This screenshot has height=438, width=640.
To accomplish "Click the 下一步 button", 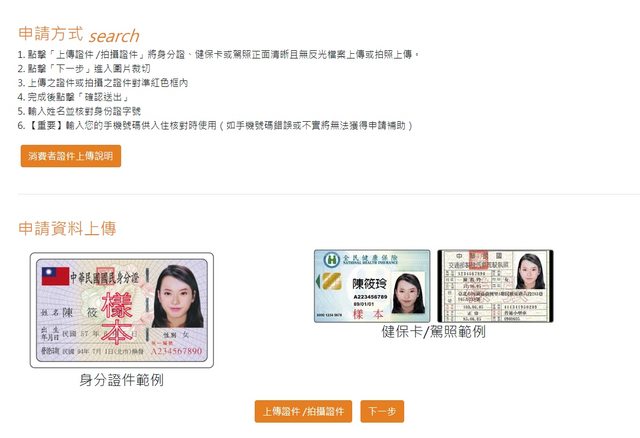I will 382,411.
